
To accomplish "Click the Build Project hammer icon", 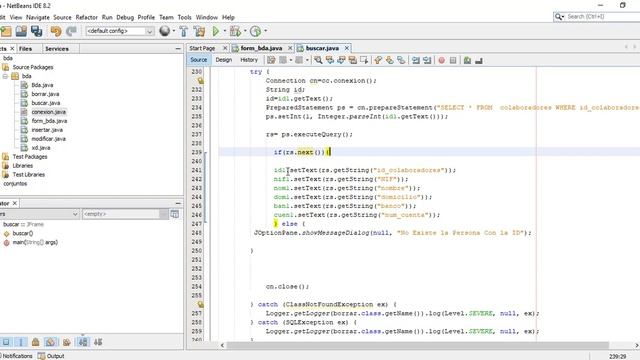I will (184, 31).
